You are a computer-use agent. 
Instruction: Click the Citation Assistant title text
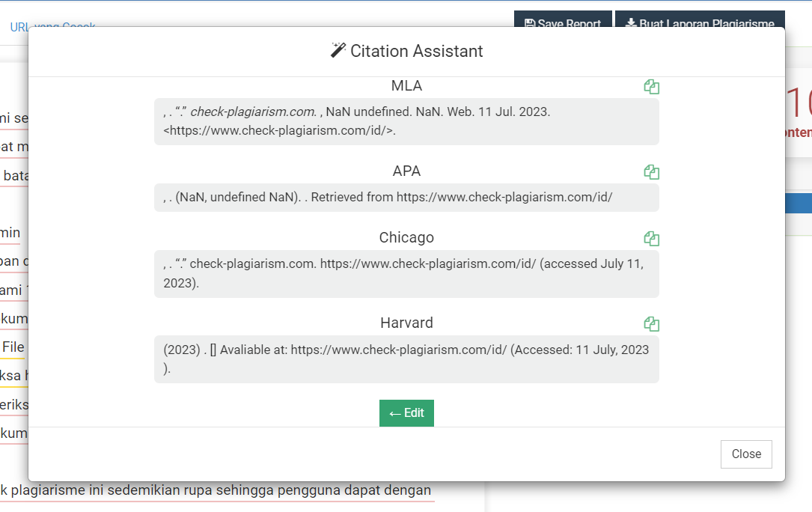click(416, 51)
